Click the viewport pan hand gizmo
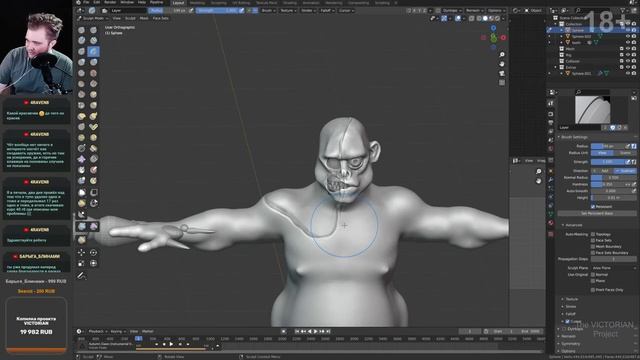Screen dimensions: 640x360 tap(502, 64)
